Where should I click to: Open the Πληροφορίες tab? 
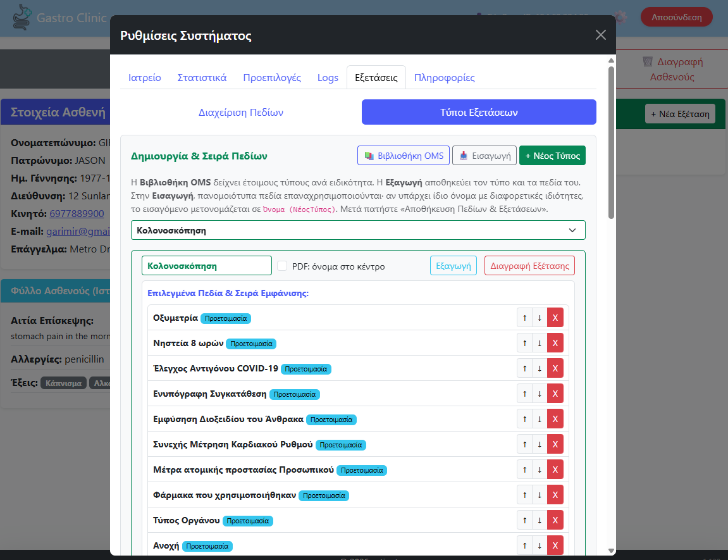444,78
